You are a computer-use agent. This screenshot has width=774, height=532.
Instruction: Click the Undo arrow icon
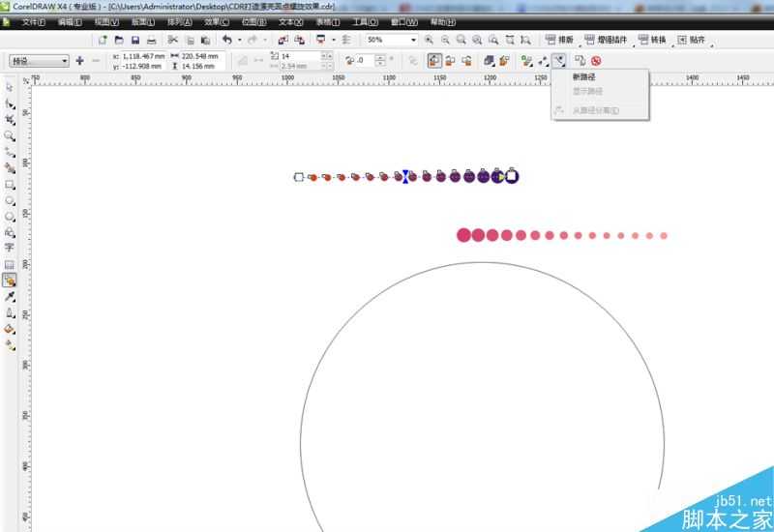click(x=226, y=40)
